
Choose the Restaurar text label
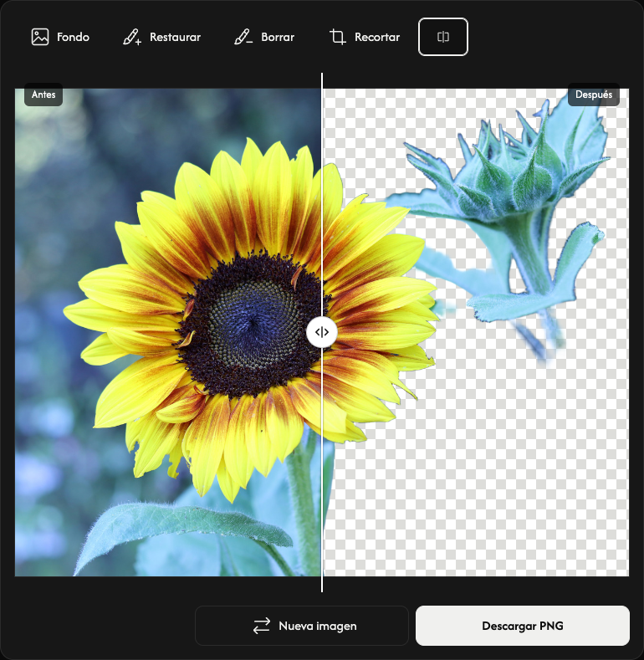pos(175,37)
